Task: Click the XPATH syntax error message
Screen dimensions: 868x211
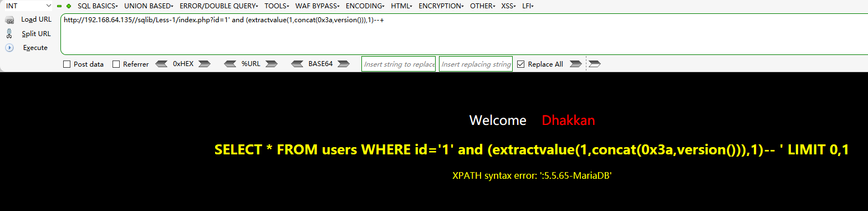Action: pos(532,175)
